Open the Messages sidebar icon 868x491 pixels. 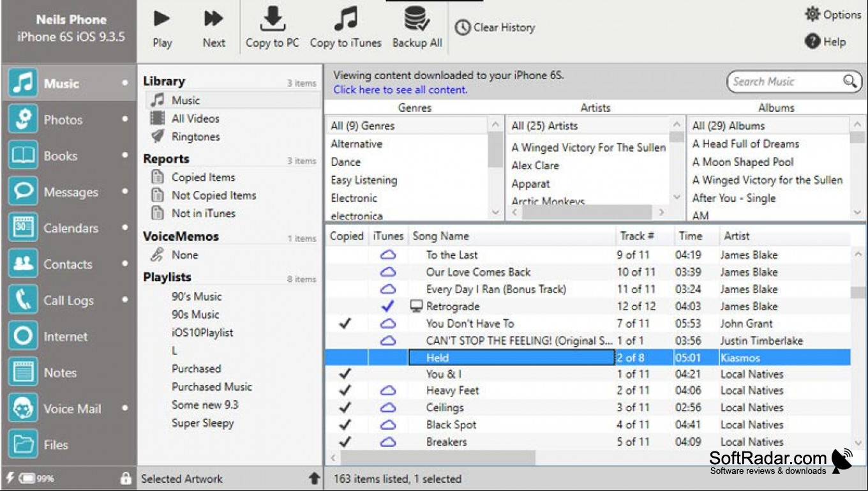(23, 192)
